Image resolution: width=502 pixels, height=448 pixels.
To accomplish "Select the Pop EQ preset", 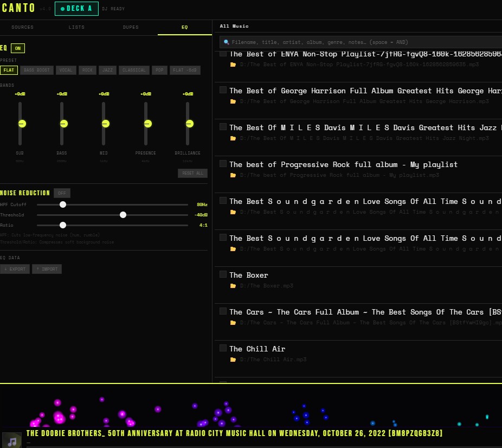I will point(159,70).
